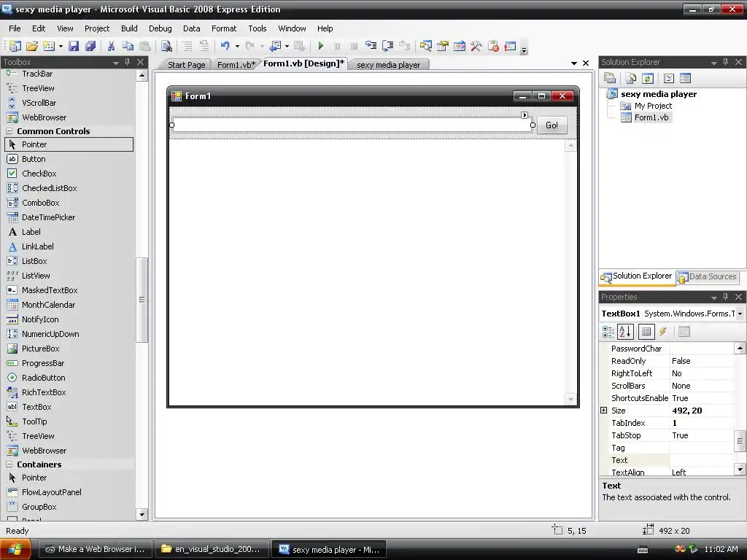
Task: Sort properties alphabetically with A-Z icon
Action: click(625, 332)
